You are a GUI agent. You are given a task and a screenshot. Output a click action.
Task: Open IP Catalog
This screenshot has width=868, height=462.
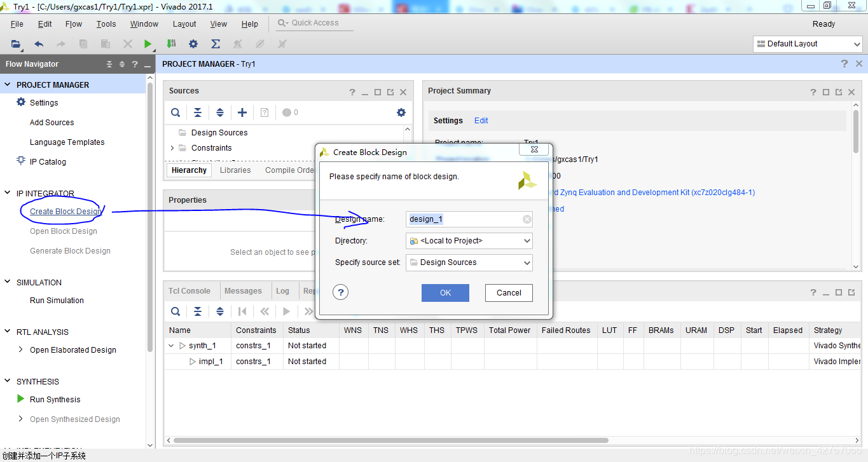tap(48, 162)
